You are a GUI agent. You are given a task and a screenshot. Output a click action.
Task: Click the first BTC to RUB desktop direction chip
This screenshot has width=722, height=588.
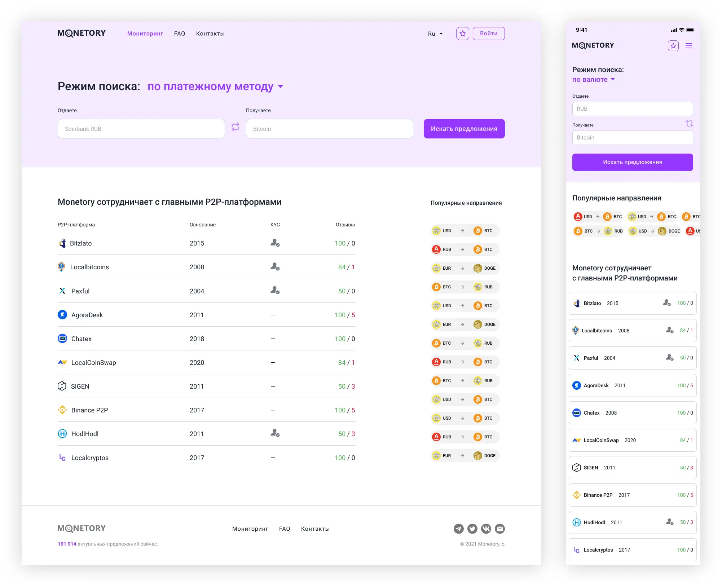465,287
